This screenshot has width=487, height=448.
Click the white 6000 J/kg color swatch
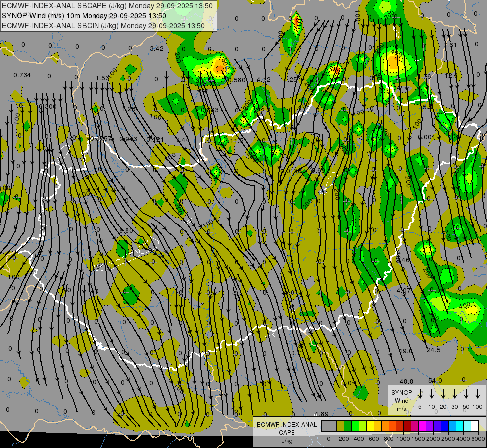coord(475,426)
